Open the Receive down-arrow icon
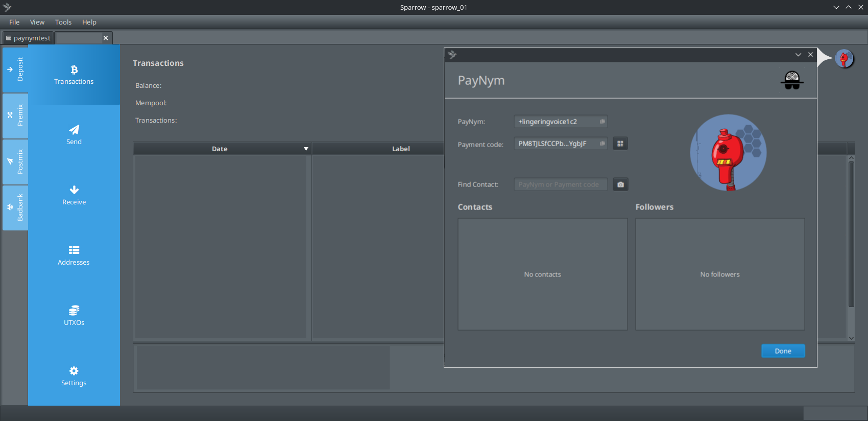This screenshot has height=421, width=868. click(74, 195)
